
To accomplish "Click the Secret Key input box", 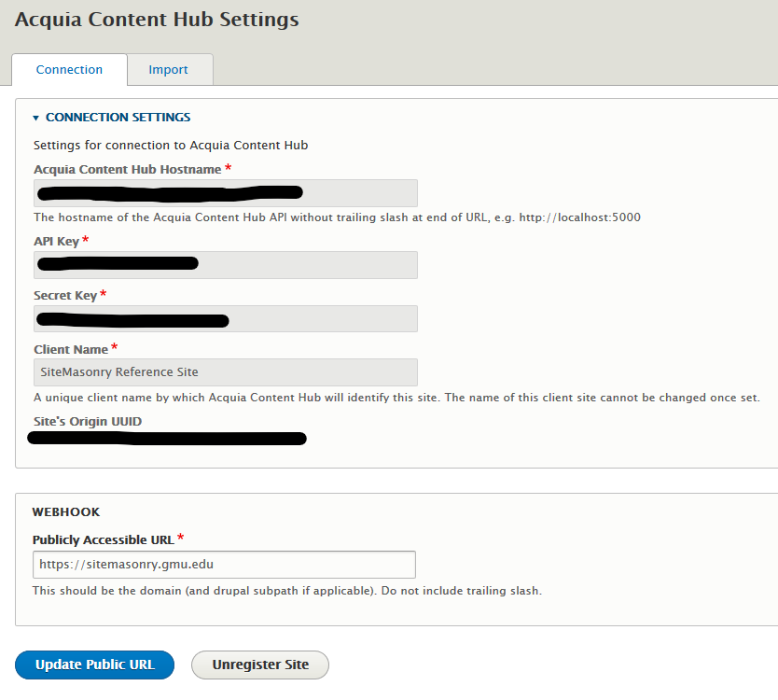I will click(x=224, y=318).
